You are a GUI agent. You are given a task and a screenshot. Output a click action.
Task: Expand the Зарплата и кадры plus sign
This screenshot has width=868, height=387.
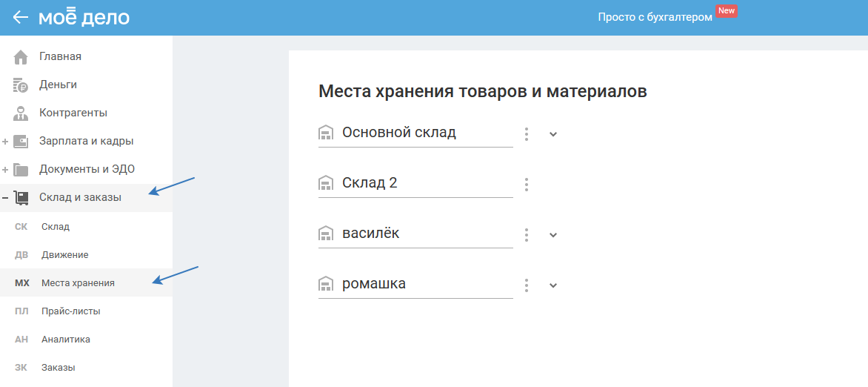click(5, 141)
